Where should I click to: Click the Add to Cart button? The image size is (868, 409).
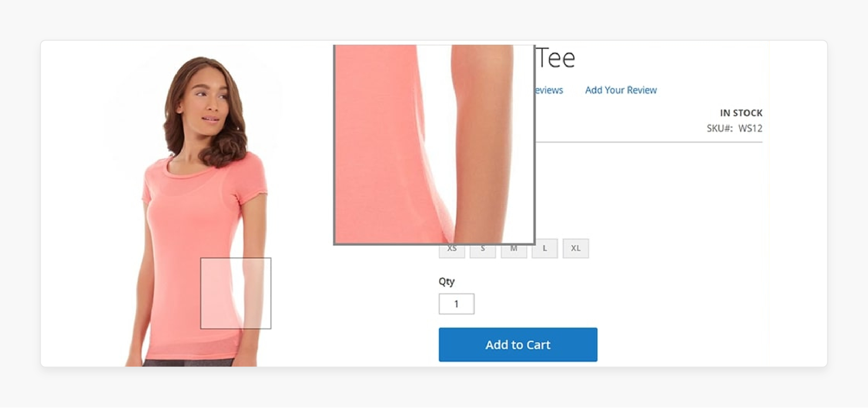tap(518, 345)
